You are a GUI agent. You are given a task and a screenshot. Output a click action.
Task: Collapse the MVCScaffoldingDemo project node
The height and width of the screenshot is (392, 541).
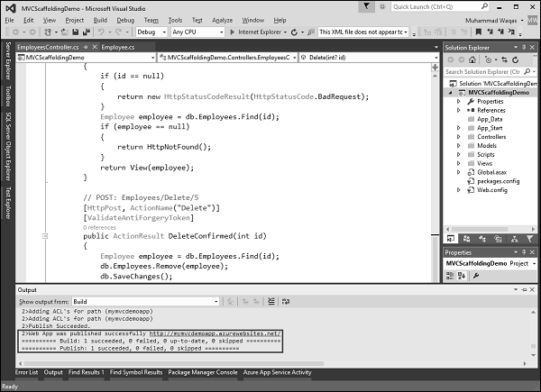[x=450, y=93]
